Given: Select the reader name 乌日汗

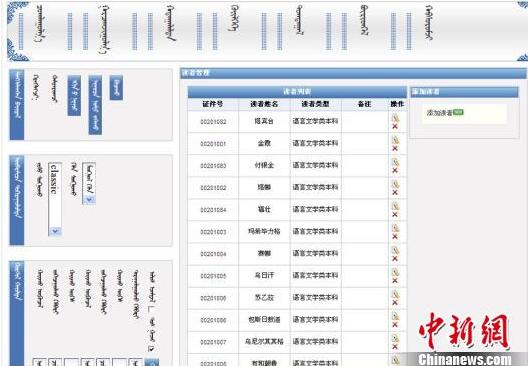Looking at the screenshot, I should tap(264, 275).
